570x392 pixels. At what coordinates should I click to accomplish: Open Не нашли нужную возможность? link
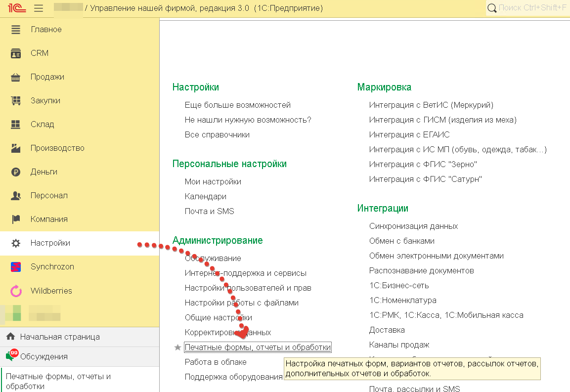pyautogui.click(x=248, y=120)
